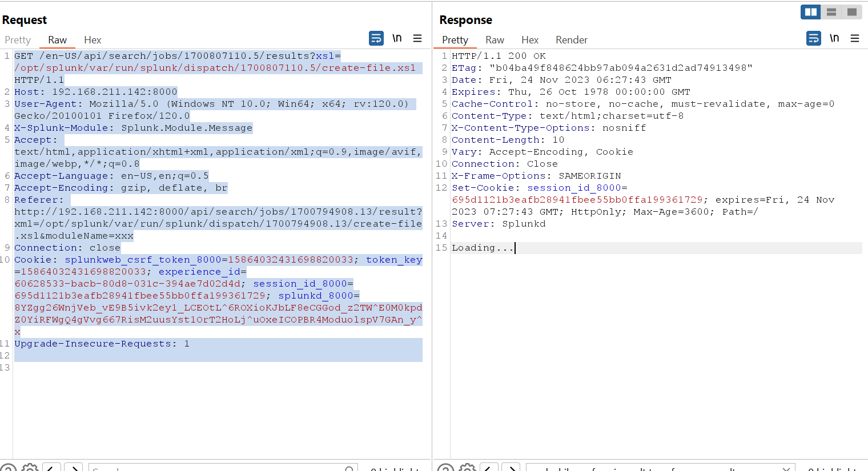
Task: Focus the Request panel search field
Action: click(223, 468)
